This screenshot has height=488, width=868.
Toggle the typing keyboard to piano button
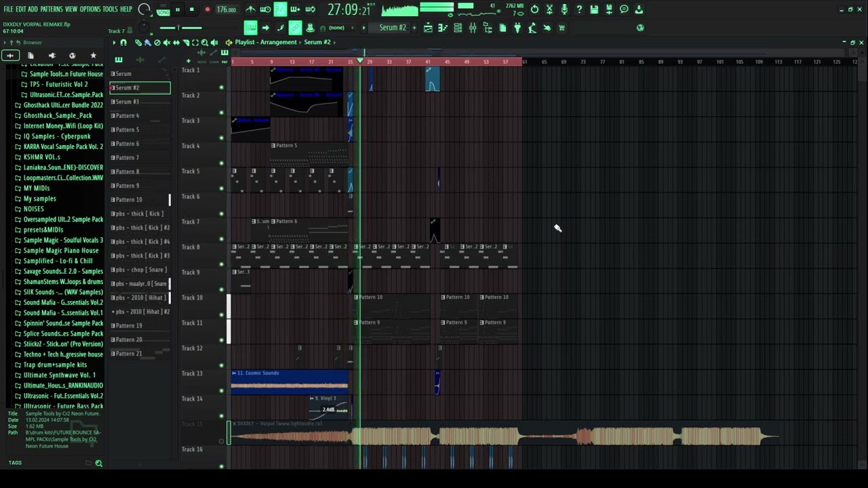click(x=250, y=28)
